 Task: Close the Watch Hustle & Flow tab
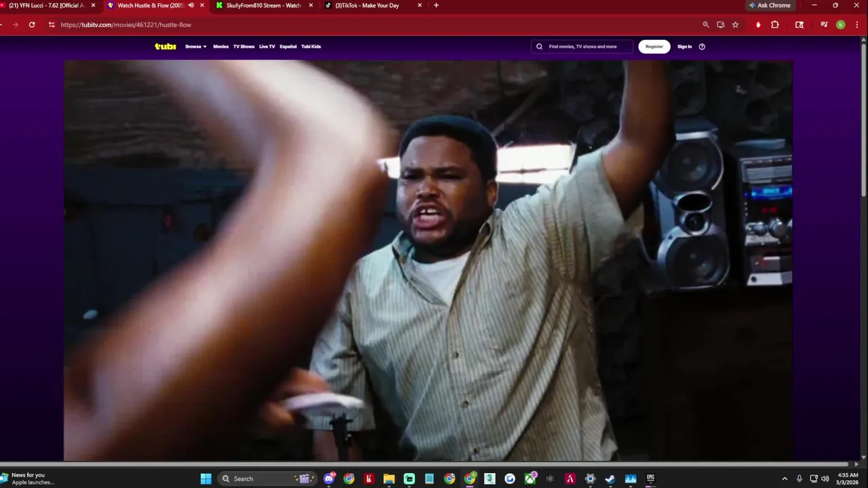(x=202, y=5)
